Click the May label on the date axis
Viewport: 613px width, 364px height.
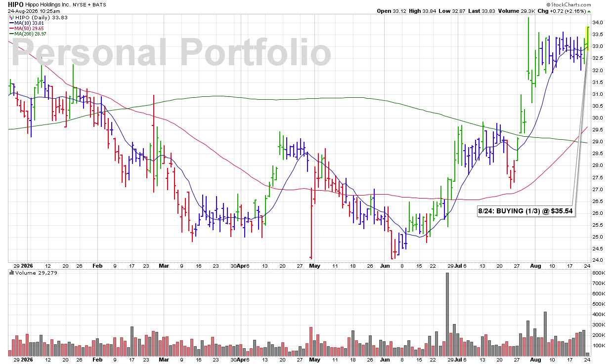point(314,265)
